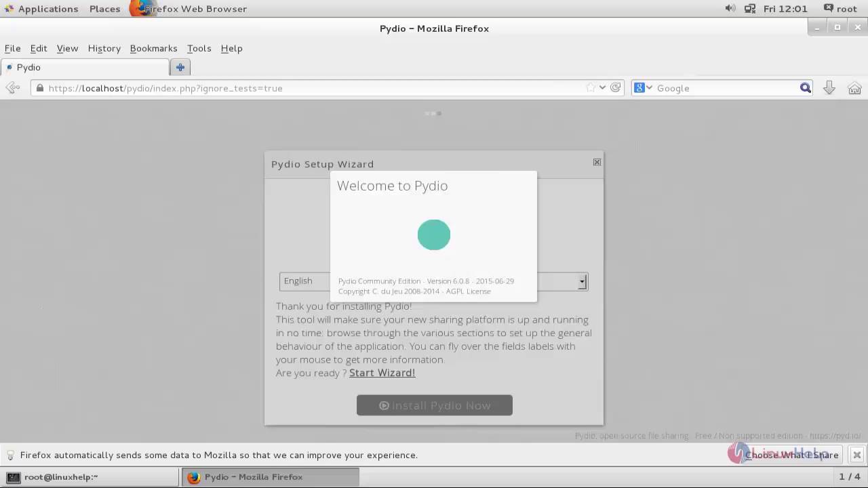Switch to Pydio - Mozilla Firefox taskbar item
868x488 pixels.
[x=271, y=477]
